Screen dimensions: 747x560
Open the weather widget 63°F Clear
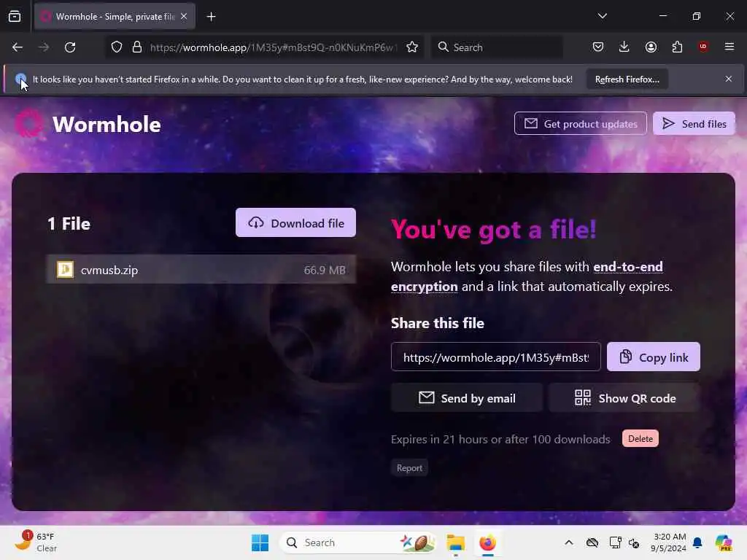36,542
